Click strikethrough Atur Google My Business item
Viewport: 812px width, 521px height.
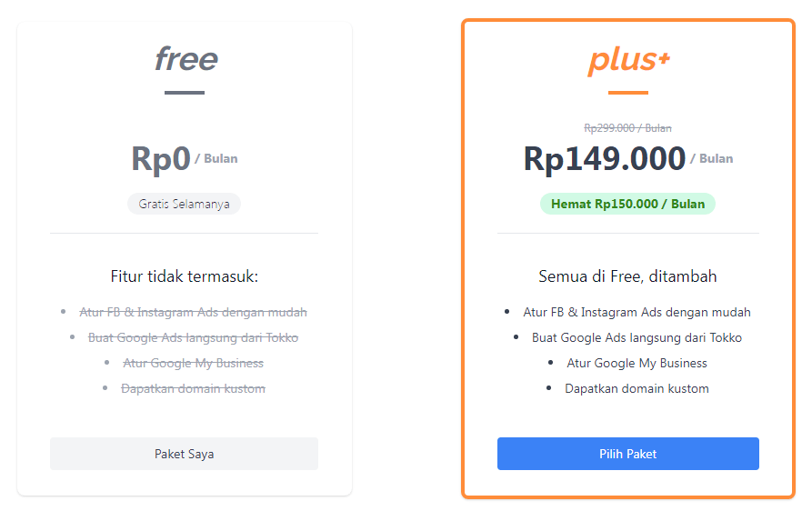pos(193,363)
